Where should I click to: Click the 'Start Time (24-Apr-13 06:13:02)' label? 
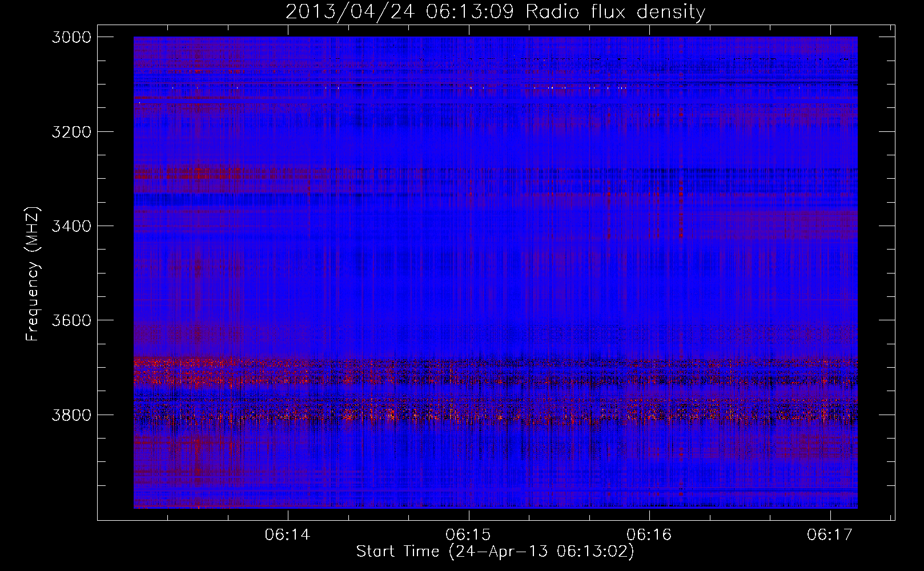[495, 552]
